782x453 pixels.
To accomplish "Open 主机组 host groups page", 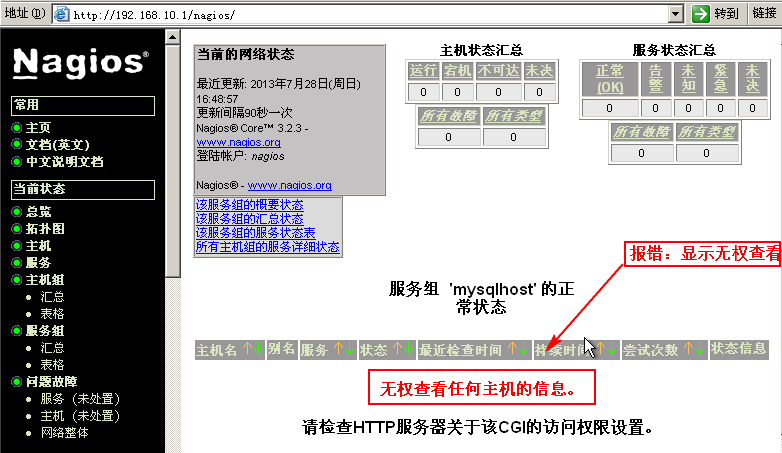I will (x=45, y=279).
